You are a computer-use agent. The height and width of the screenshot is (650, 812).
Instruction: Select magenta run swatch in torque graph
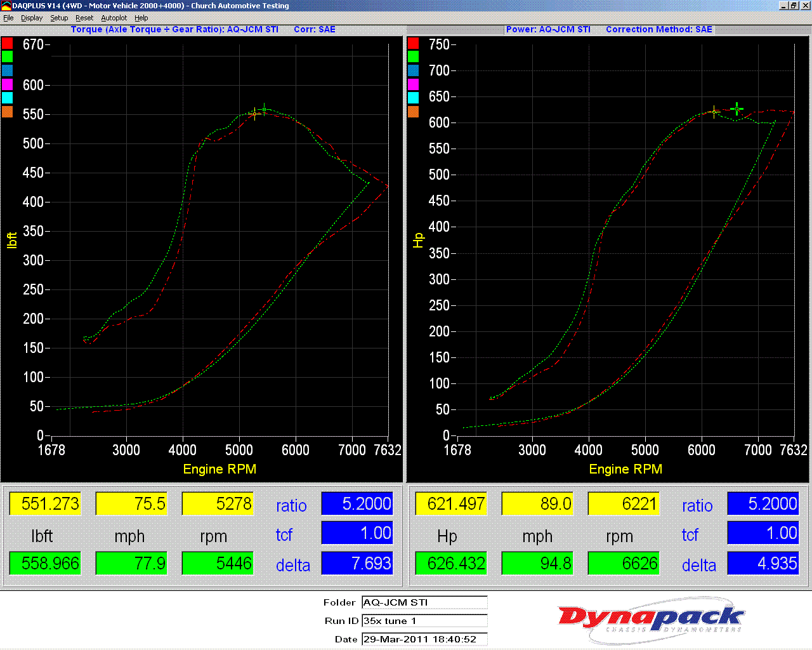[x=7, y=84]
